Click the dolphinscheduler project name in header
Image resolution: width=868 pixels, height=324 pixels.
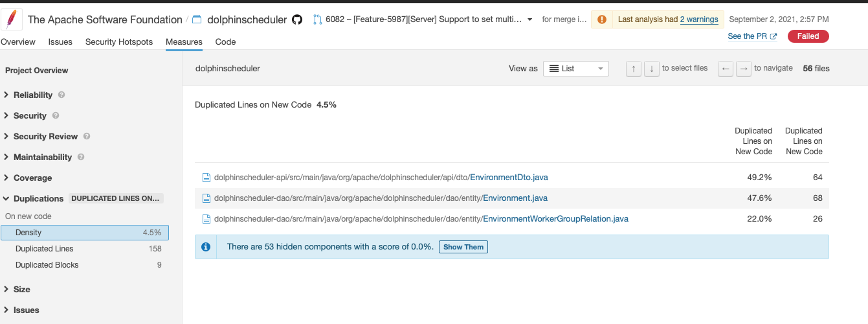point(247,19)
